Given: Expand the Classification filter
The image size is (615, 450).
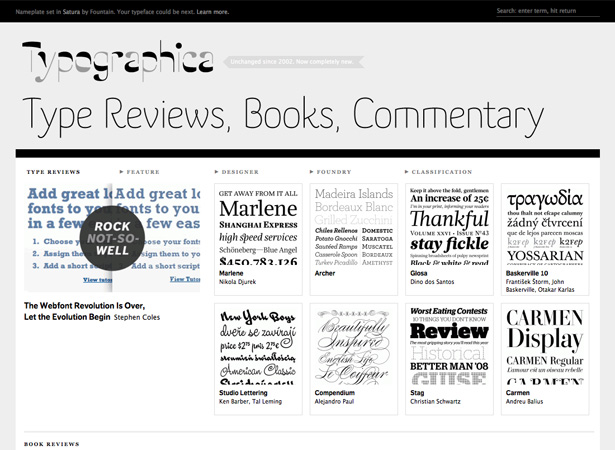Looking at the screenshot, I should click(x=438, y=172).
